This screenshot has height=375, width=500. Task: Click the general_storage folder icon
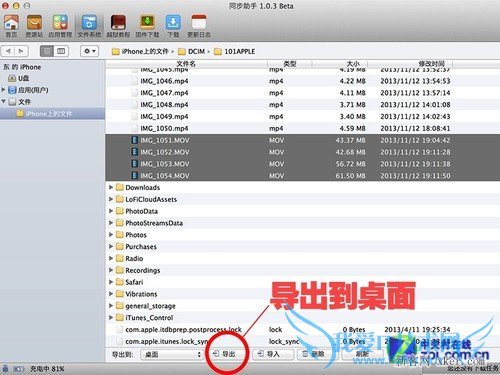click(x=120, y=305)
